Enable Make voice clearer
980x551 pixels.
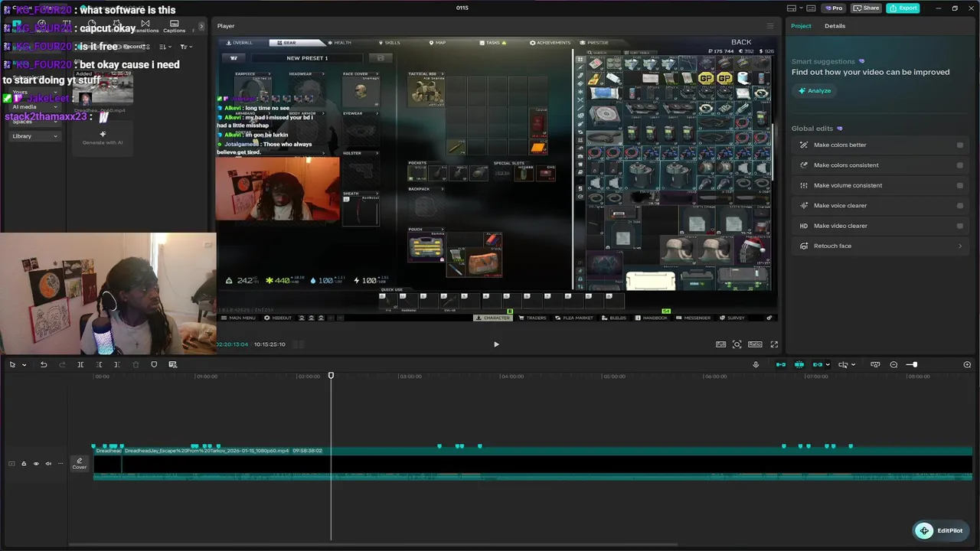(959, 206)
